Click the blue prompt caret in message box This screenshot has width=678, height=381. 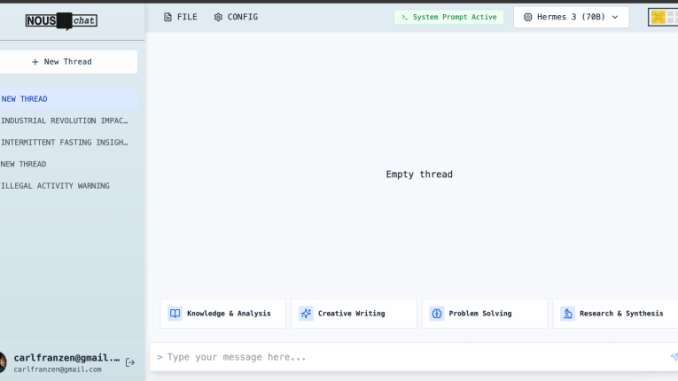160,357
